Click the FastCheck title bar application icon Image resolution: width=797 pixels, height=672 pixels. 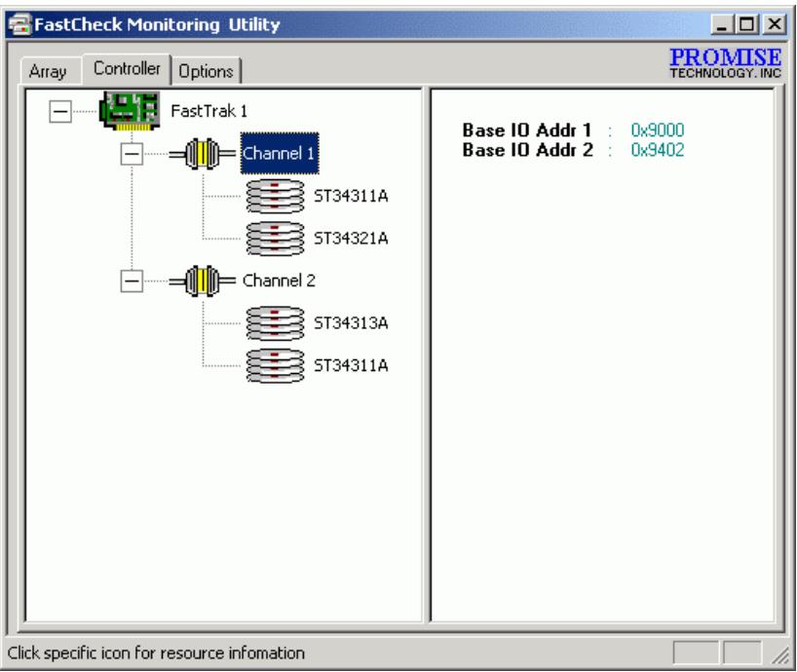19,25
